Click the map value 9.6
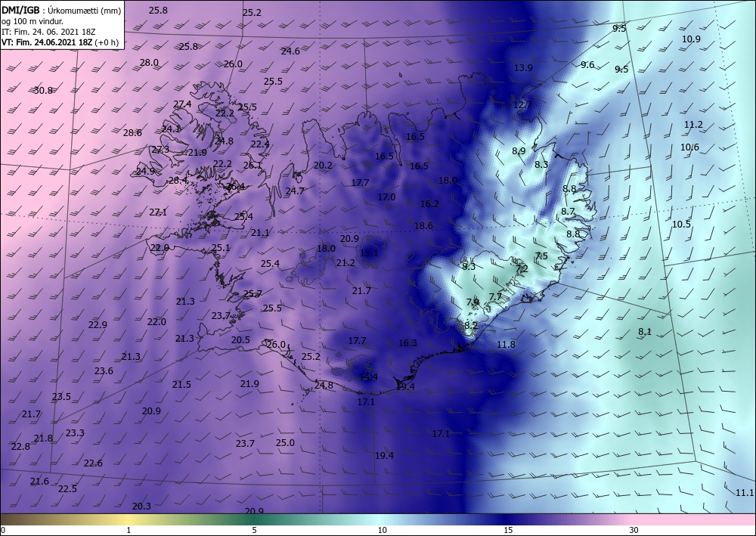756x536 pixels. [587, 64]
